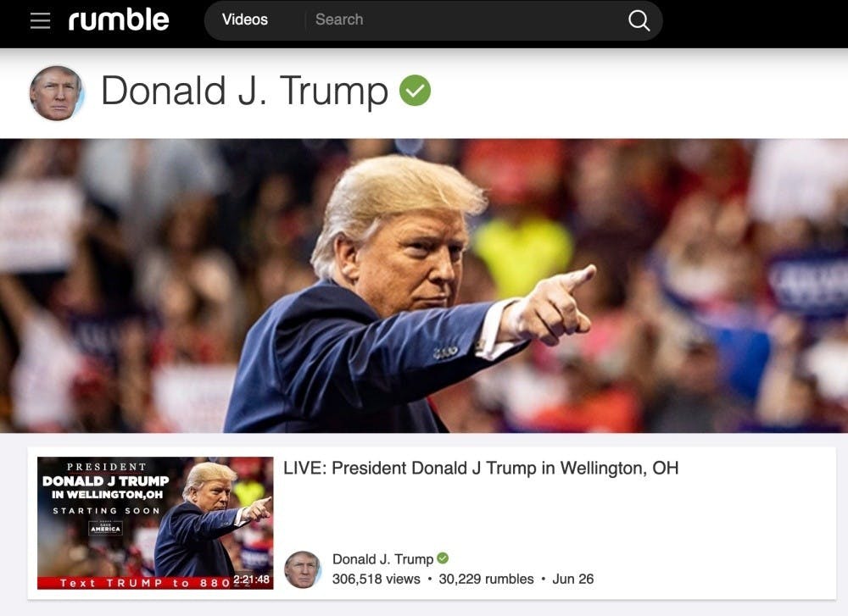This screenshot has width=848, height=616.
Task: Click the Donald J. Trump channel heading
Action: [244, 91]
